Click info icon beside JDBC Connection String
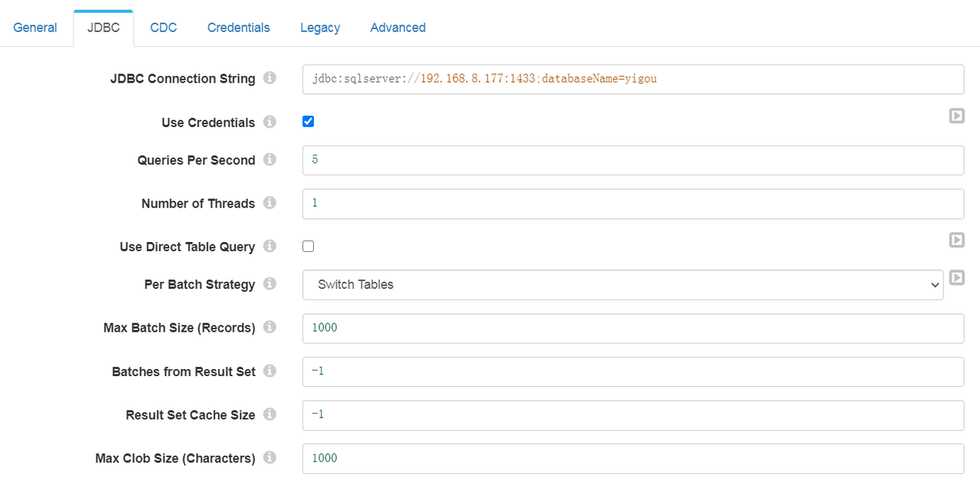This screenshot has width=980, height=484. click(x=269, y=78)
